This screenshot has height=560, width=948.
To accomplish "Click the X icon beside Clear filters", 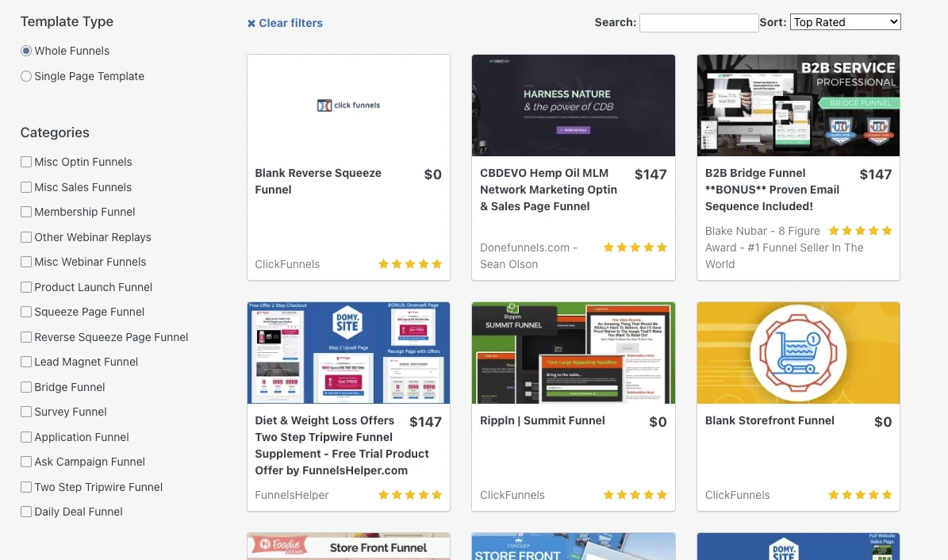I will click(251, 24).
